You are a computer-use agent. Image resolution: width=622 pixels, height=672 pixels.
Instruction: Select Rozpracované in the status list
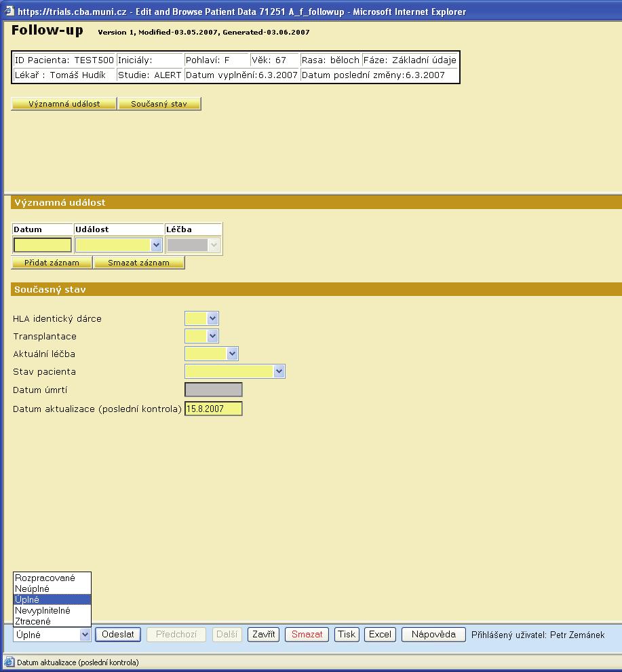[52, 578]
